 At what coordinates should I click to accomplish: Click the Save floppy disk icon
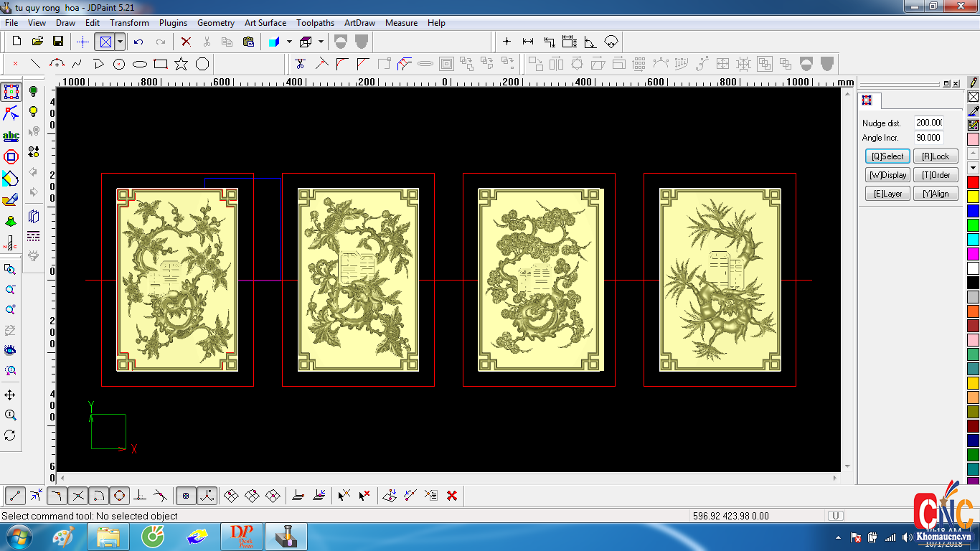click(58, 42)
